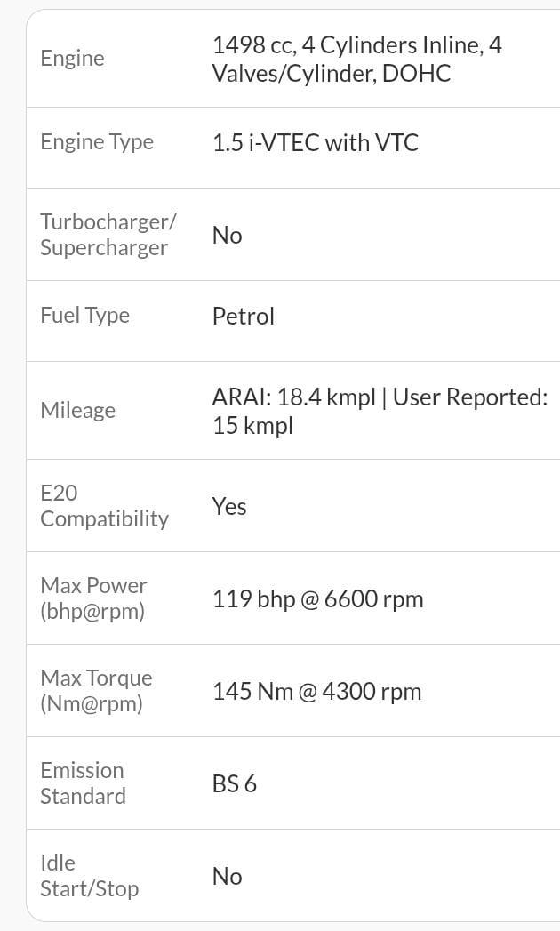Viewport: 560px width, 931px height.
Task: Click the Engine row label
Action: tap(72, 59)
